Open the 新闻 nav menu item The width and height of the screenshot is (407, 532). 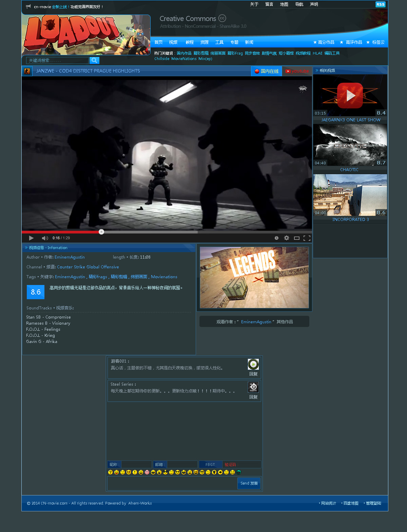pyautogui.click(x=249, y=42)
